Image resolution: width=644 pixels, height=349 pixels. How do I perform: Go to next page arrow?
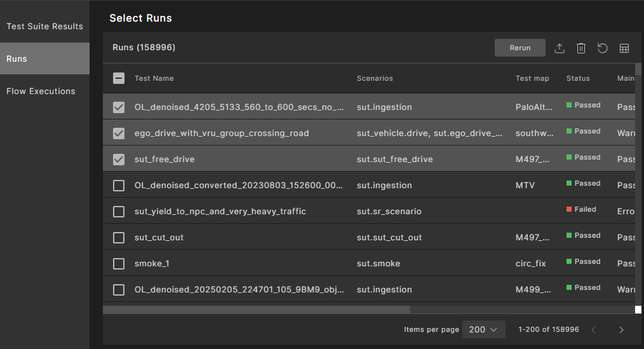point(621,329)
